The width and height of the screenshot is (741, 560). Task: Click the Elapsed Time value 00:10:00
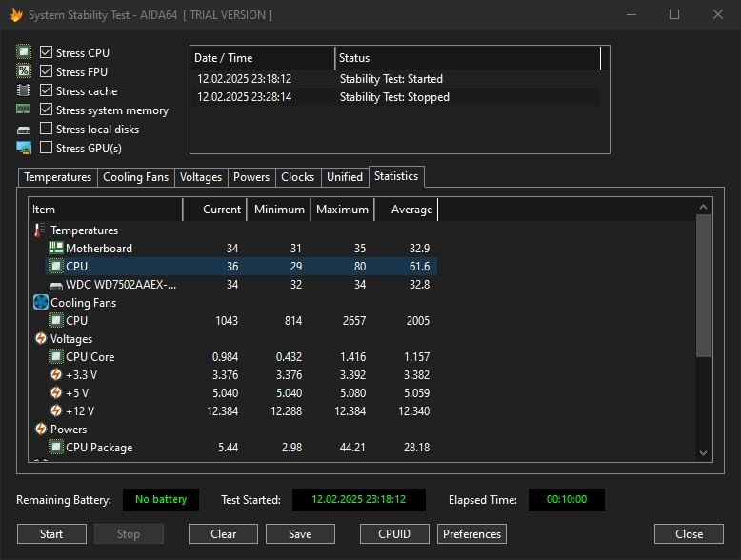click(x=566, y=499)
